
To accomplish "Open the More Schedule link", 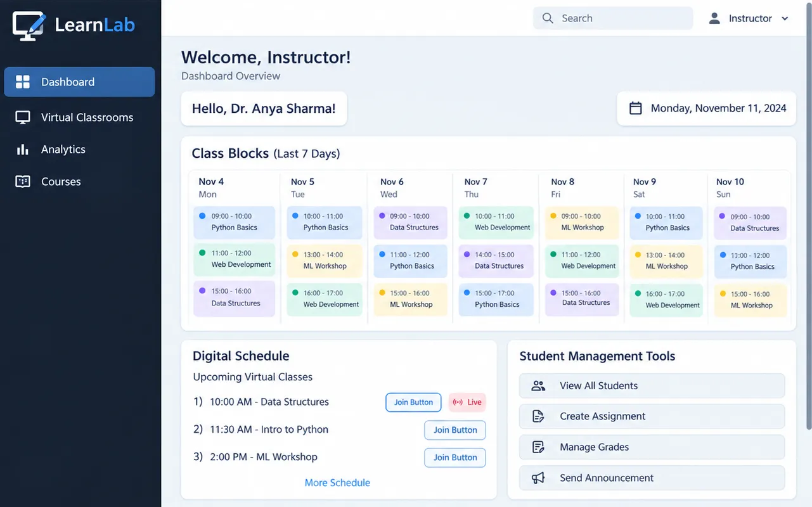I will (337, 483).
